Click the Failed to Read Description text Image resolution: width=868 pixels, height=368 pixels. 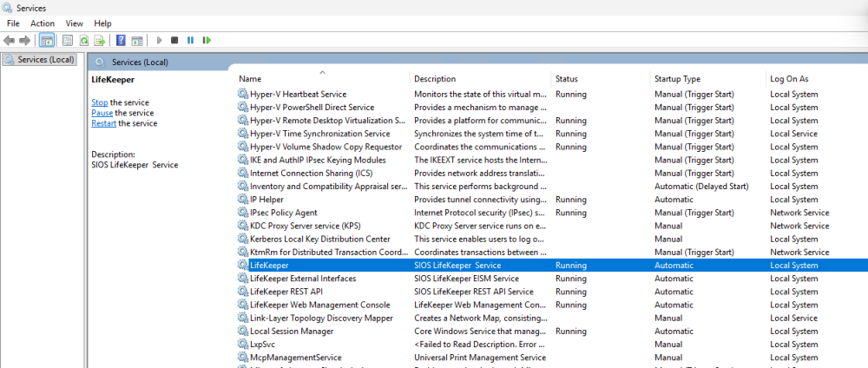pyautogui.click(x=481, y=345)
